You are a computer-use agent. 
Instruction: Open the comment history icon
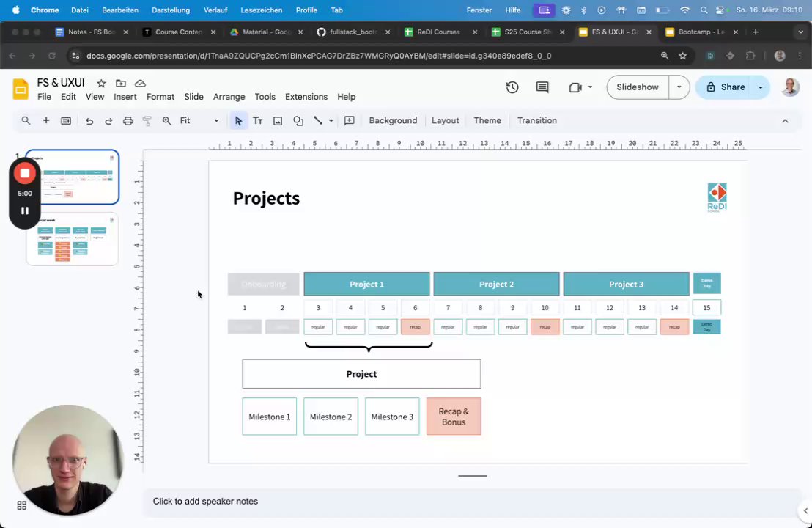tap(542, 87)
